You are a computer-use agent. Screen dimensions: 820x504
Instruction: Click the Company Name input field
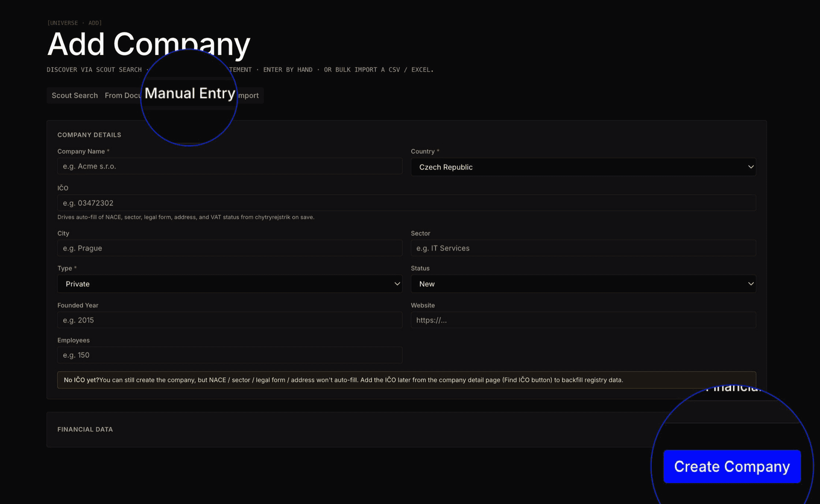(230, 166)
